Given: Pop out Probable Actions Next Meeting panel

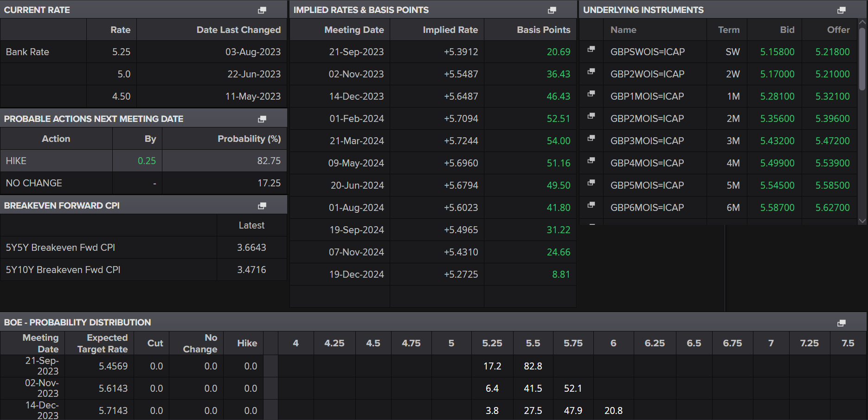Looking at the screenshot, I should (262, 119).
